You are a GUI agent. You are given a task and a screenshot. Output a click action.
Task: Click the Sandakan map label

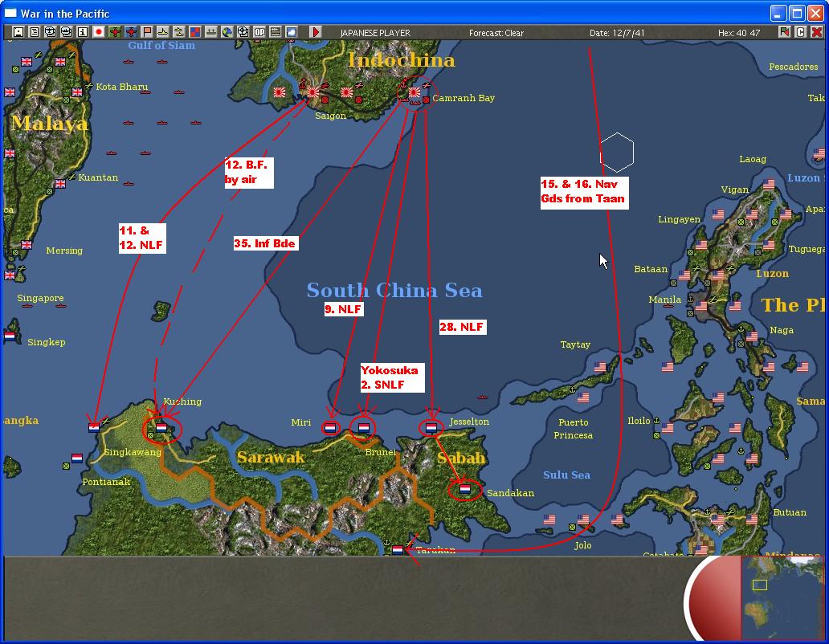tap(510, 493)
